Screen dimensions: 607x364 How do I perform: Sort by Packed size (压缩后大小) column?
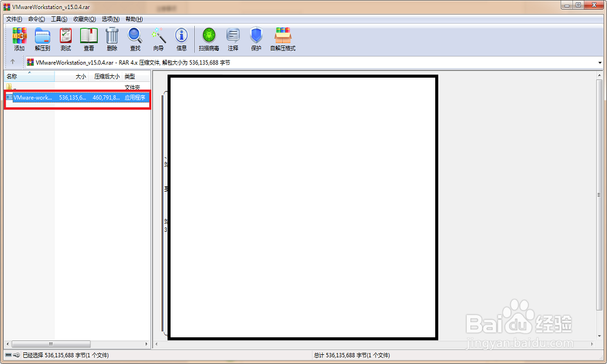tap(105, 76)
